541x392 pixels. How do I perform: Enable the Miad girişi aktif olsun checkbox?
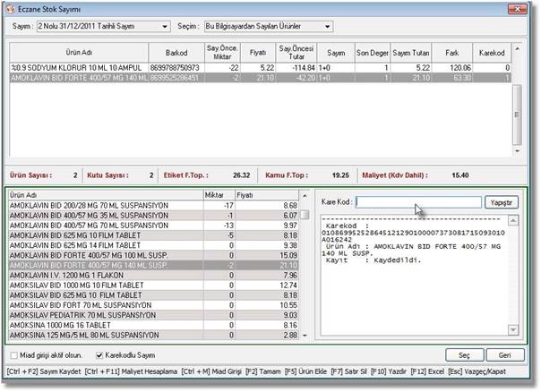click(x=14, y=354)
